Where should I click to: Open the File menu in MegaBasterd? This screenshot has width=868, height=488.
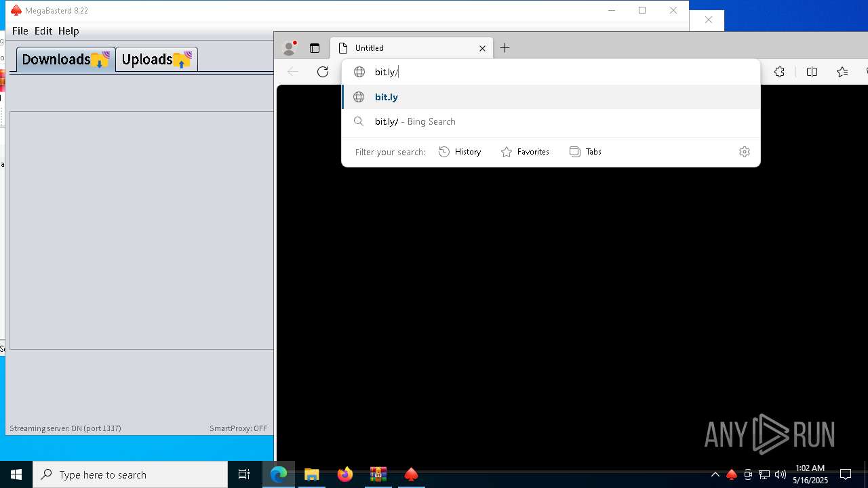20,31
